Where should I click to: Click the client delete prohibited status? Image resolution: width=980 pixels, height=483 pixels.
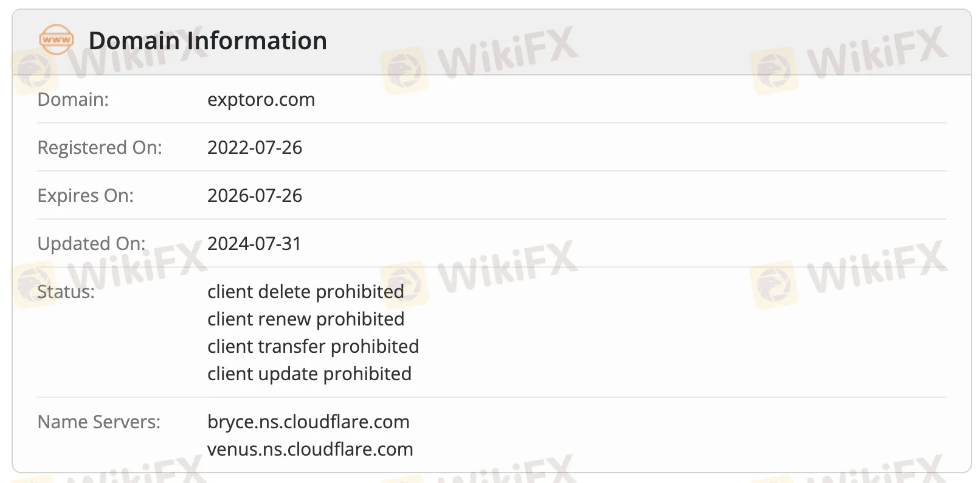pos(305,291)
